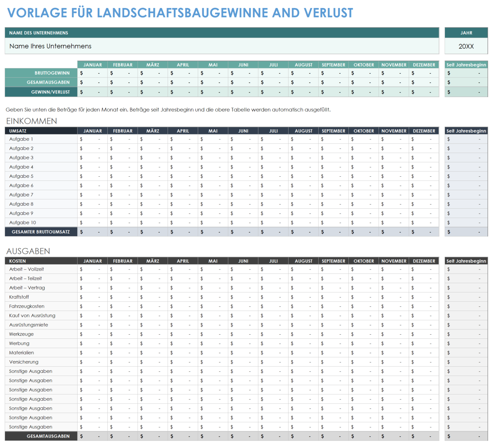This screenshot has width=494, height=448.
Task: Select the 'Kauf von Ausrüstung' expense row
Action: tap(41, 315)
